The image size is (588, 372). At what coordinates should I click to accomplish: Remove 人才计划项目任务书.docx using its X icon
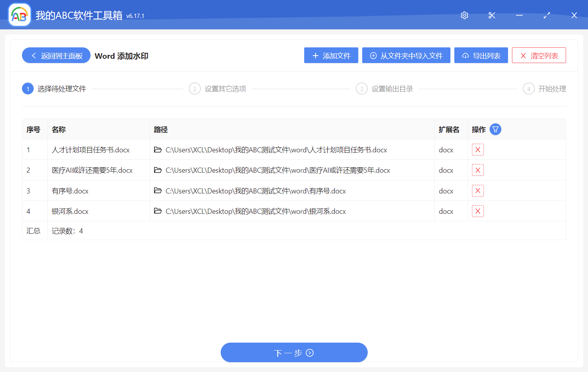(478, 150)
